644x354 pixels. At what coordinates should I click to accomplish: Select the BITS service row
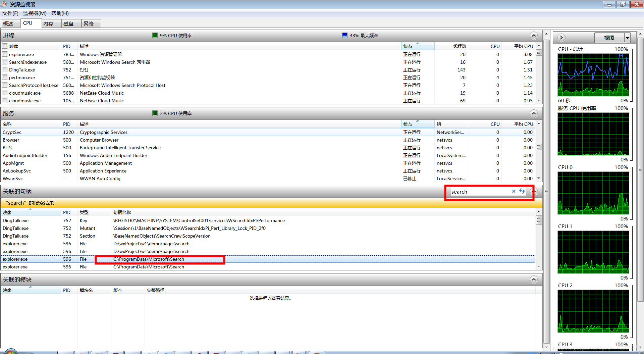click(268, 147)
